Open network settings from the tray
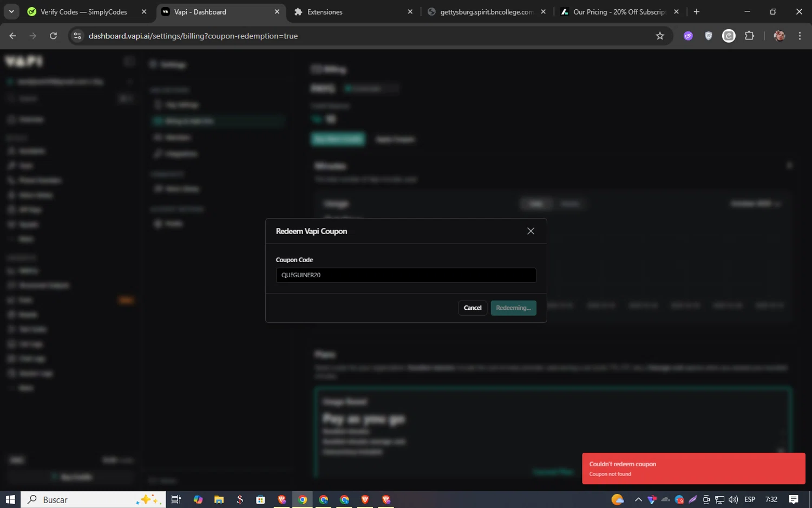812x508 pixels. tap(720, 499)
